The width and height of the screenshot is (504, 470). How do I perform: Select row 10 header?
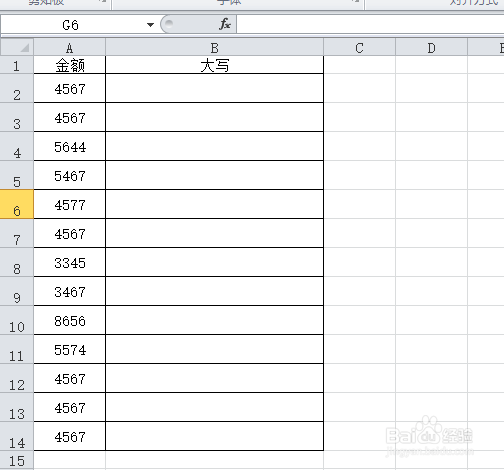(17, 320)
